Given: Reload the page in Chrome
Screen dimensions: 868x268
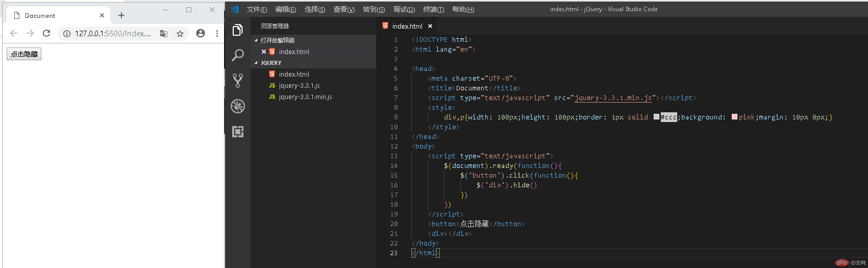Looking at the screenshot, I should coord(46,33).
